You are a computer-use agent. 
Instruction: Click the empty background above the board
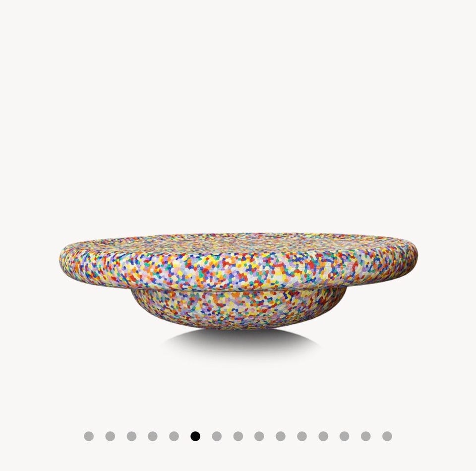point(238,116)
